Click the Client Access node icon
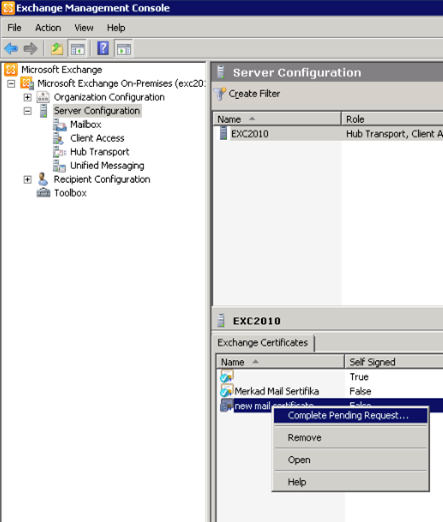Screen dimensions: 443x522 59,138
